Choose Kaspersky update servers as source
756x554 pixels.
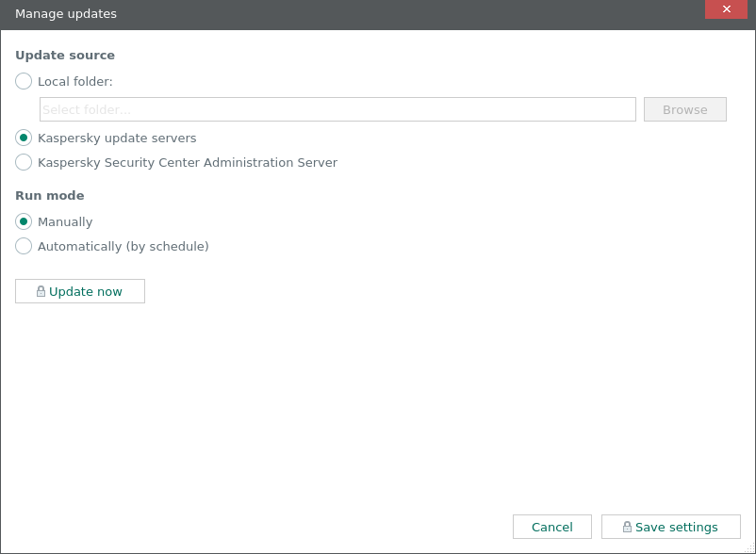[24, 138]
